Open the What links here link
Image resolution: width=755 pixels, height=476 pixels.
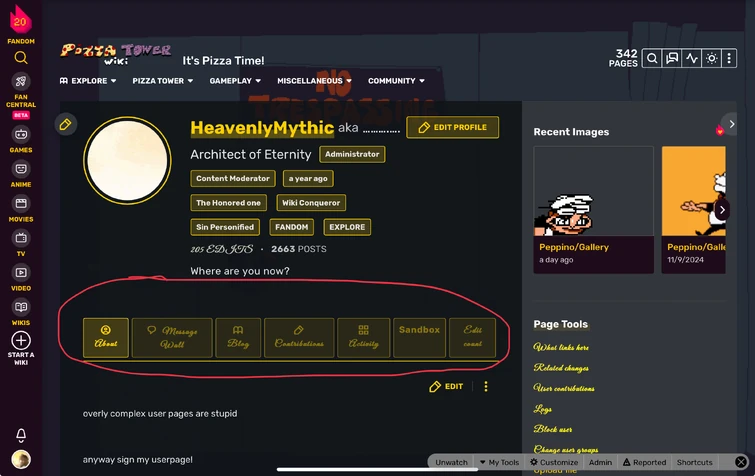561,347
